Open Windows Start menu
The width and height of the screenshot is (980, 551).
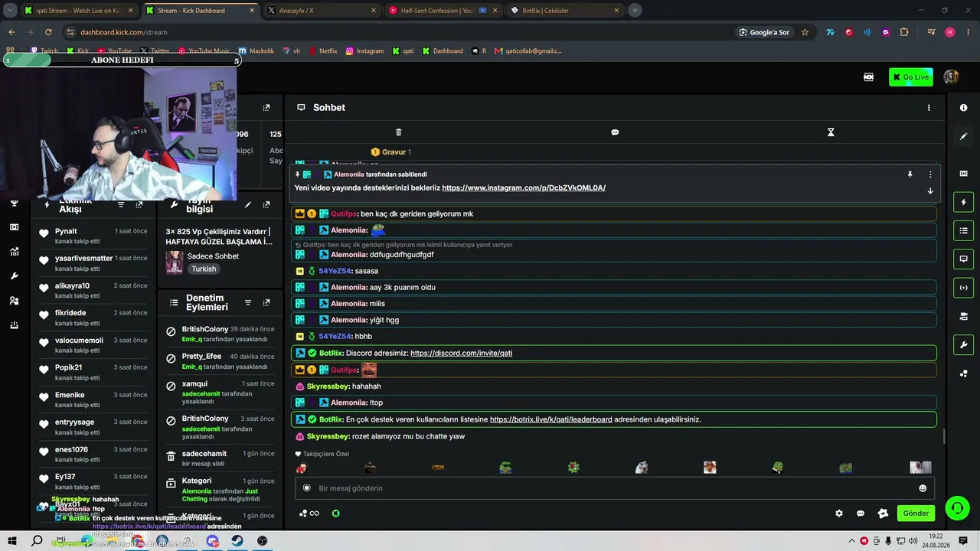11,541
